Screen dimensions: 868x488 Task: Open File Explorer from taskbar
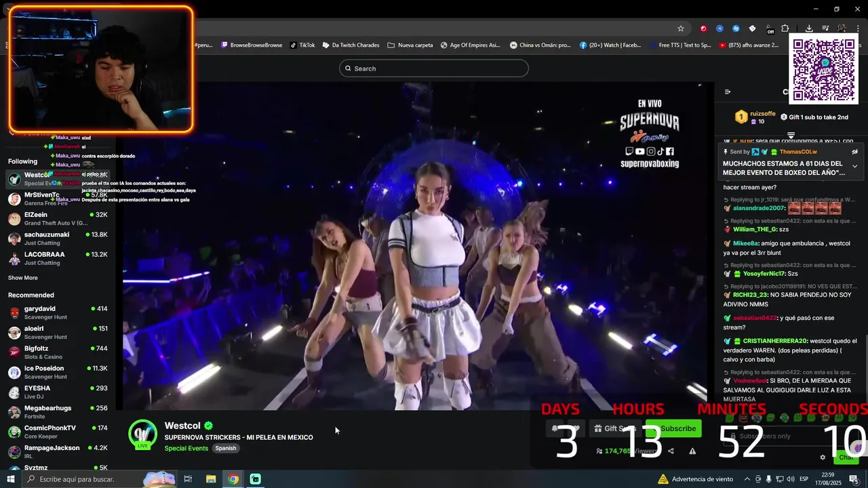[x=211, y=479]
